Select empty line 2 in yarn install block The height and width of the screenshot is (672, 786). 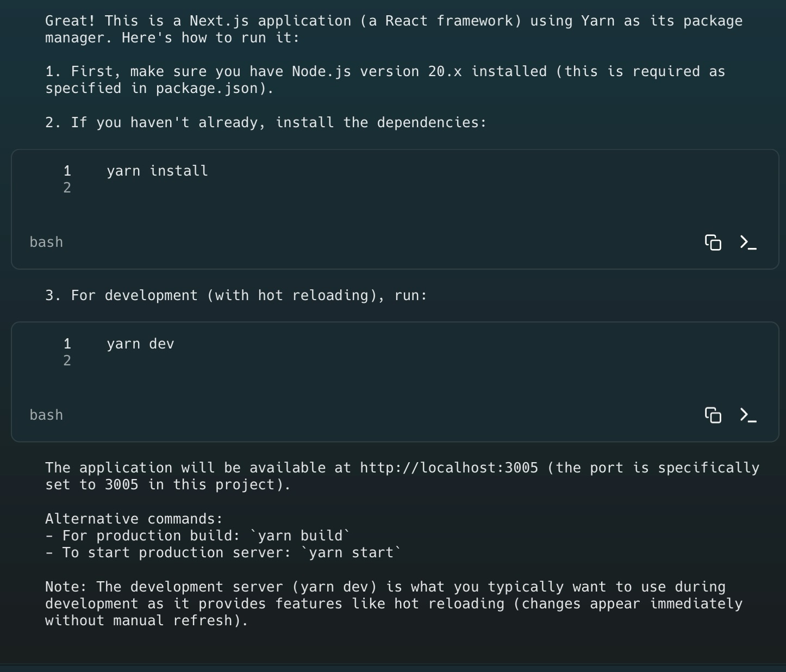pos(67,188)
